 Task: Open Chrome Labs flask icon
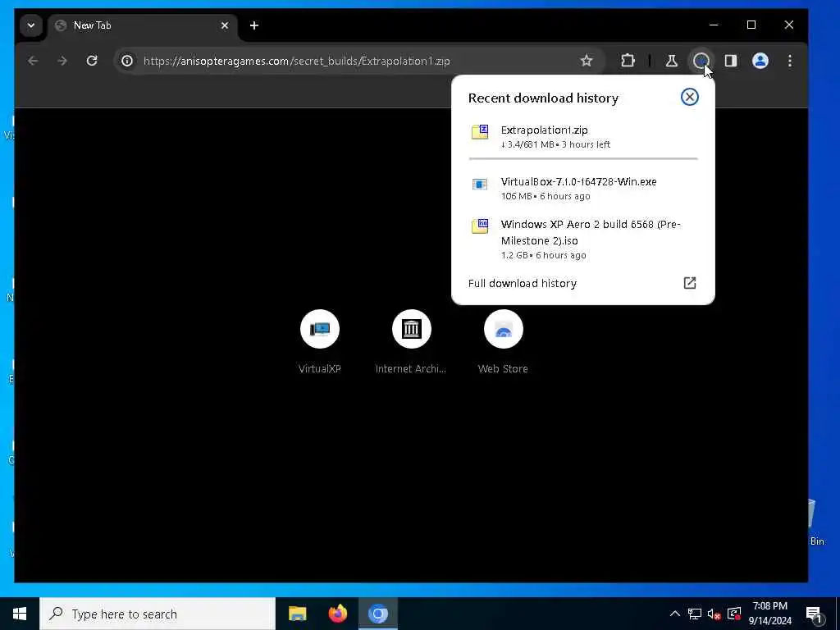[x=671, y=61]
